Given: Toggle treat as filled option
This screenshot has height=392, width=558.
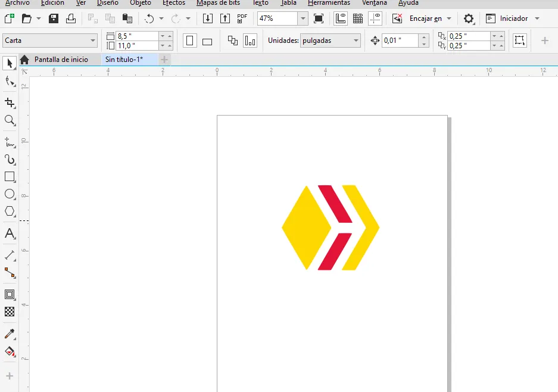Looking at the screenshot, I should pos(519,41).
